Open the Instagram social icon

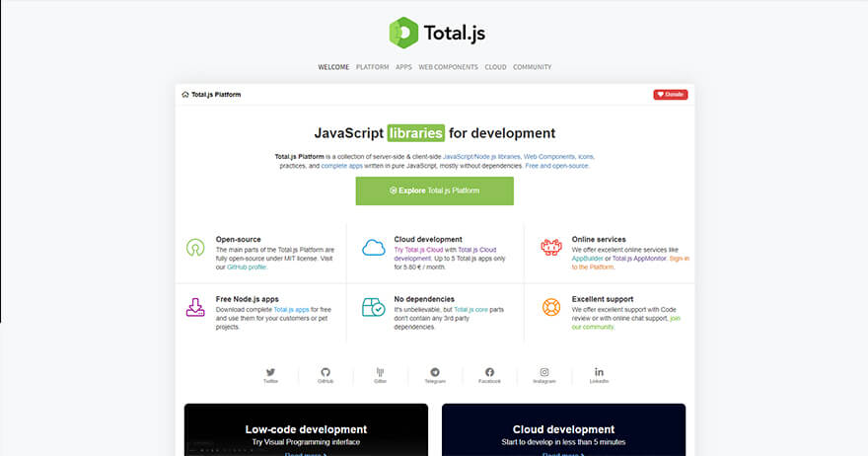pyautogui.click(x=544, y=372)
